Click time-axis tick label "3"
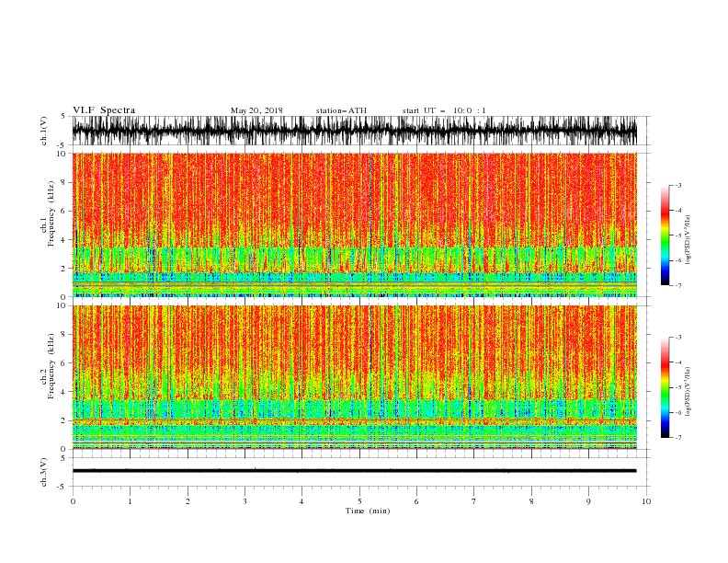Viewport: 728px width, 563px height. pyautogui.click(x=245, y=501)
